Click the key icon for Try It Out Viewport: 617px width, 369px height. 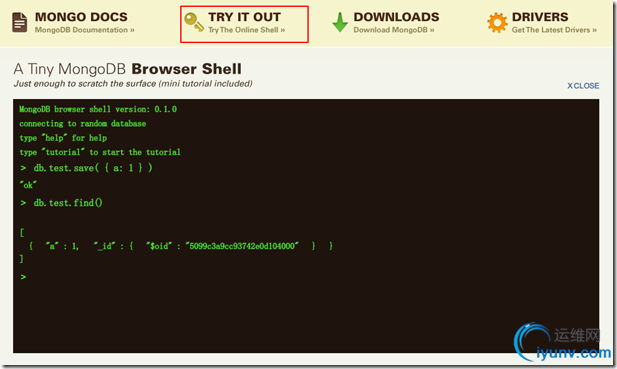(x=194, y=22)
